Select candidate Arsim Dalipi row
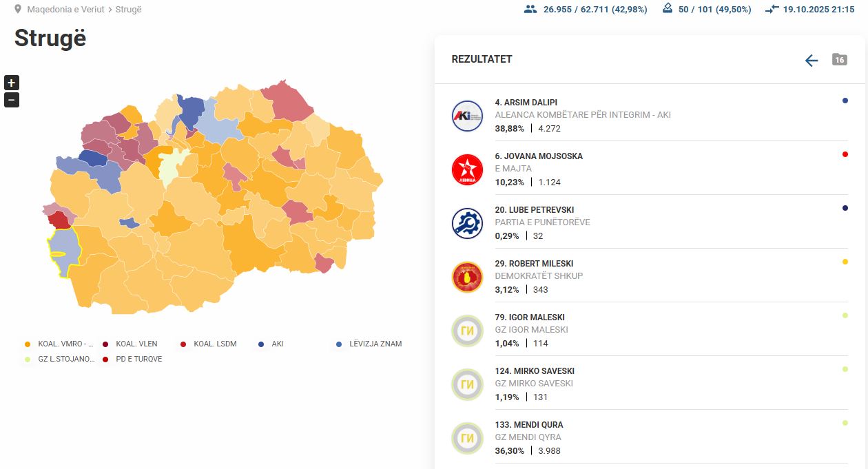This screenshot has width=868, height=469. click(641, 115)
